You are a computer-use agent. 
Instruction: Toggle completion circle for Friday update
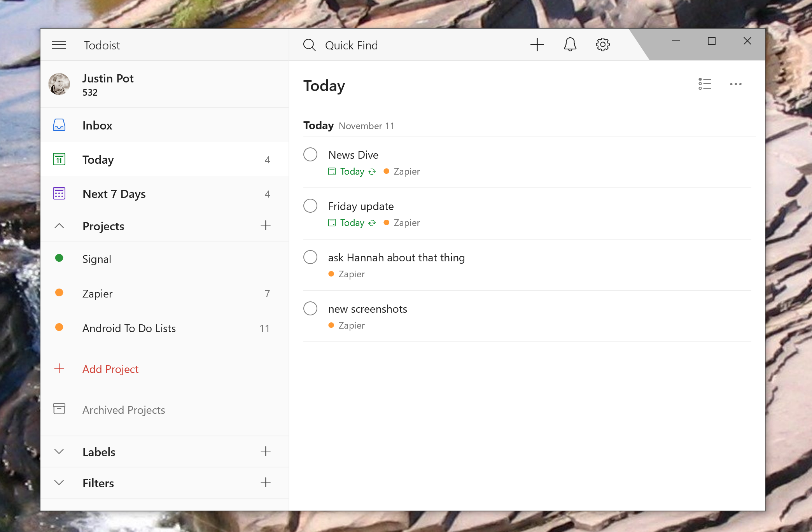(x=310, y=206)
